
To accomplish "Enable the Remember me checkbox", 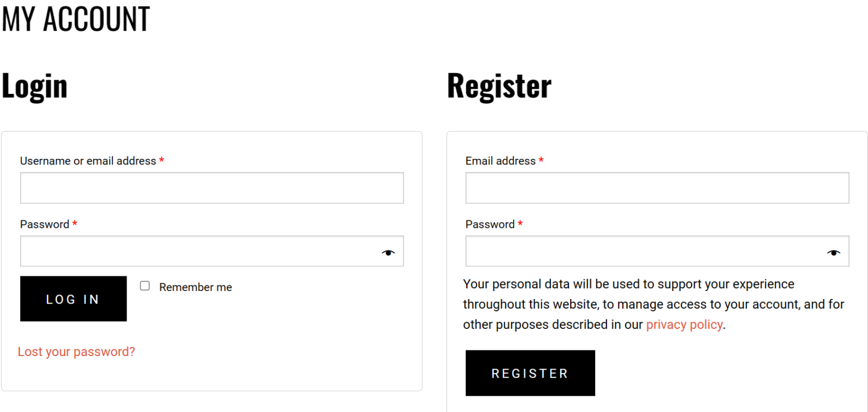I will click(x=145, y=286).
